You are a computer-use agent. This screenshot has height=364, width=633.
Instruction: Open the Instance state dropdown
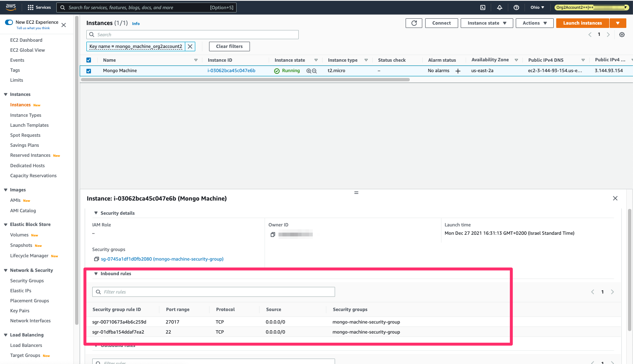click(487, 23)
